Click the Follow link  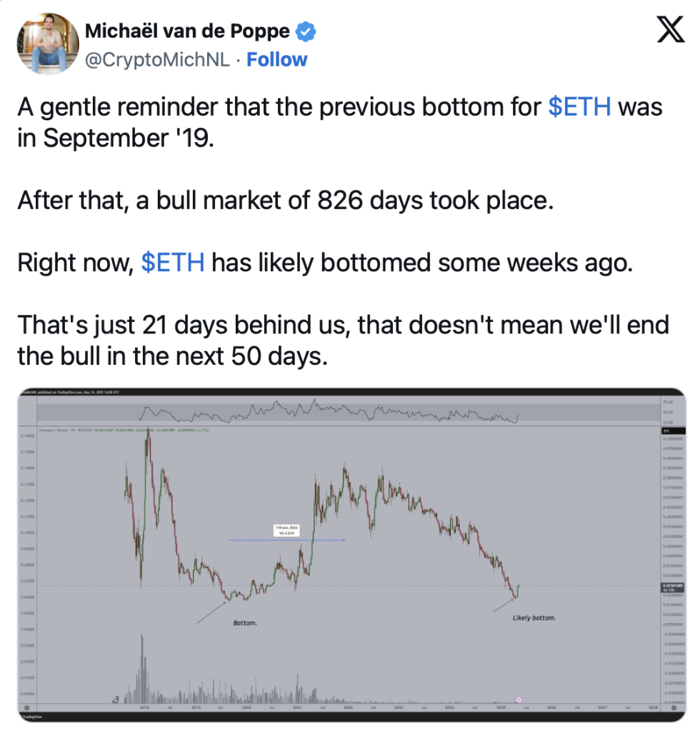(x=276, y=60)
